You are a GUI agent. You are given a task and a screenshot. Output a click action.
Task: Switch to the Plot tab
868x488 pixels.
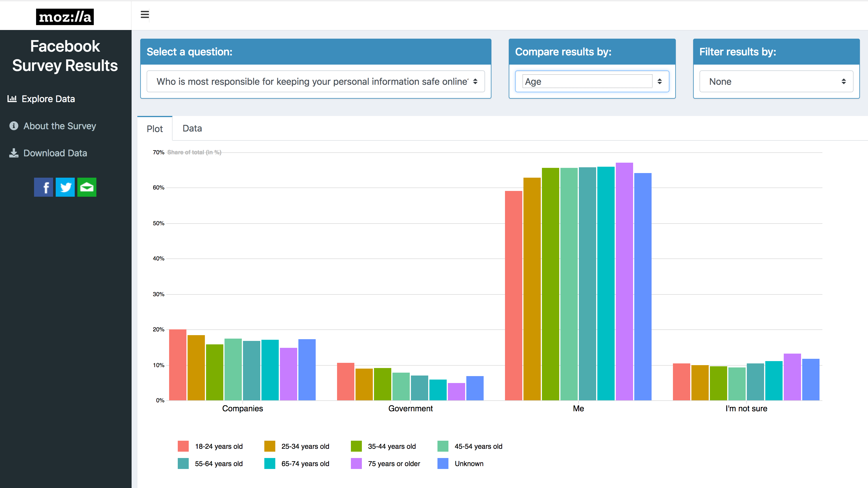tap(155, 129)
